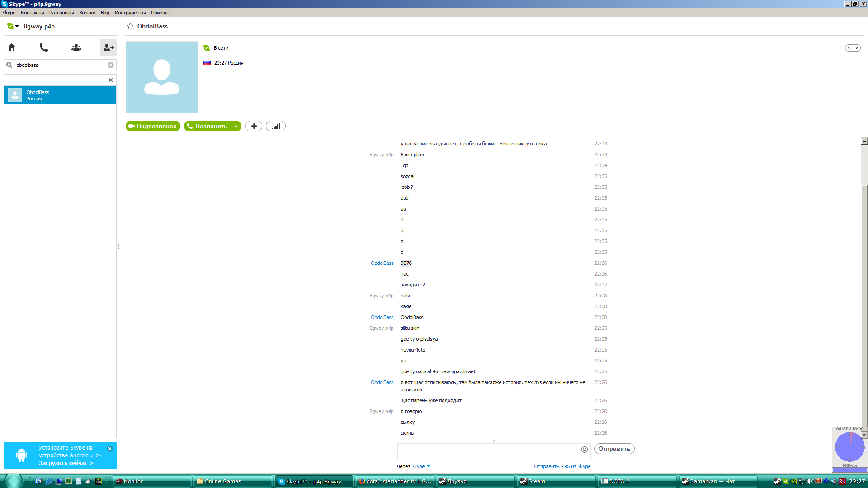Image resolution: width=868 pixels, height=488 pixels.
Task: Click the ObdolBass profile avatar
Action: [x=162, y=77]
